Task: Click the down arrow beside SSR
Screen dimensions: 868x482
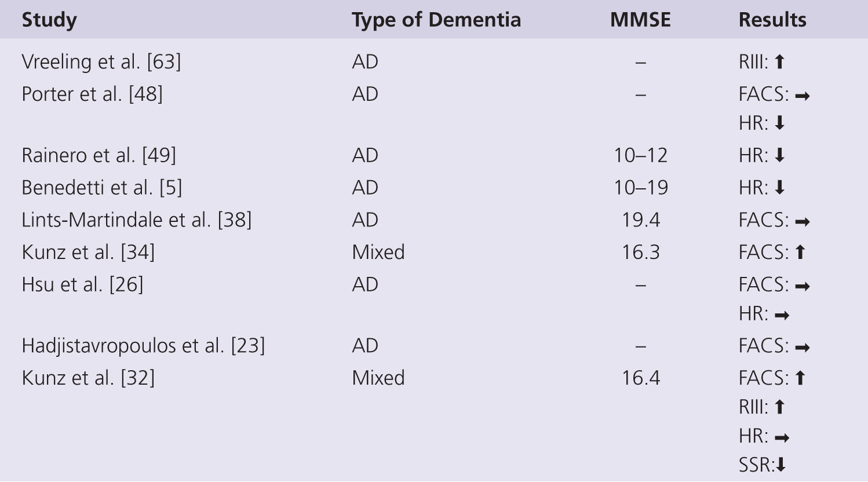Action: pos(781,465)
